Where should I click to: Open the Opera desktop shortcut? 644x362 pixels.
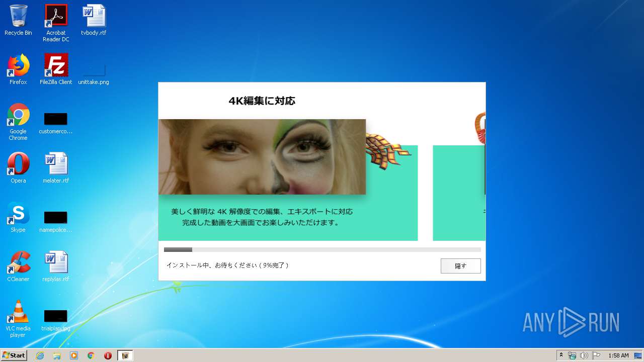[18, 168]
